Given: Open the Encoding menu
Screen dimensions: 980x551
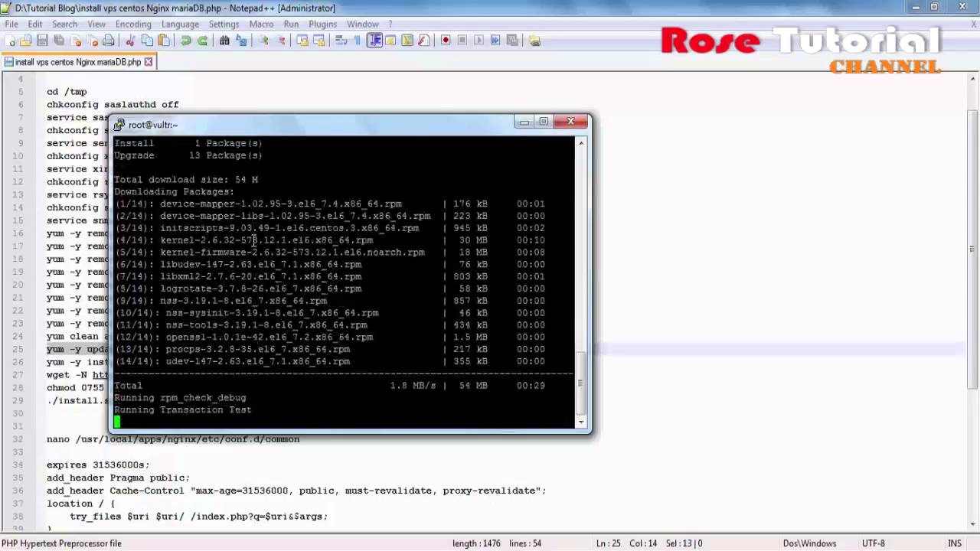Looking at the screenshot, I should click(133, 24).
